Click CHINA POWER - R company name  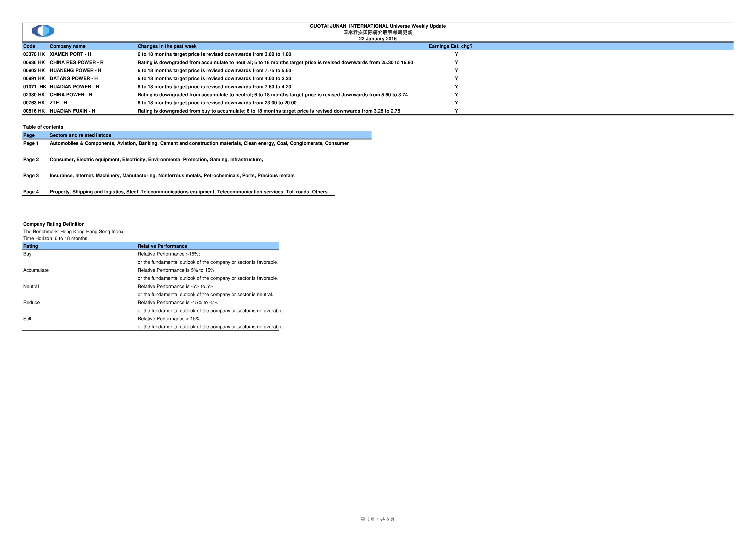(x=71, y=95)
